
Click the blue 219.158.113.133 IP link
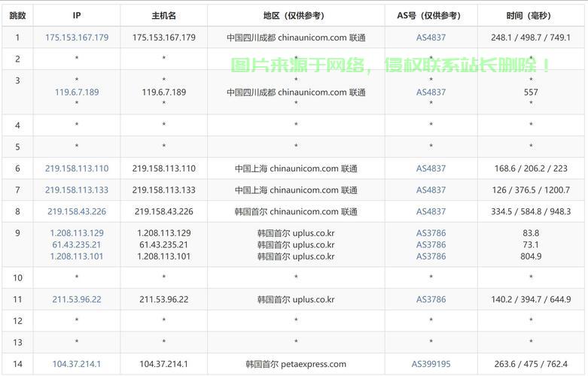click(77, 190)
